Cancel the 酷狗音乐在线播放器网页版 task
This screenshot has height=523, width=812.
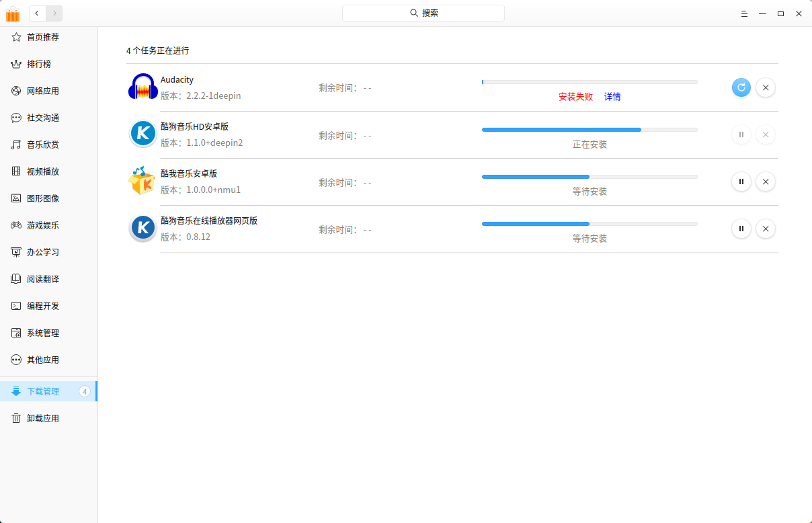[766, 229]
